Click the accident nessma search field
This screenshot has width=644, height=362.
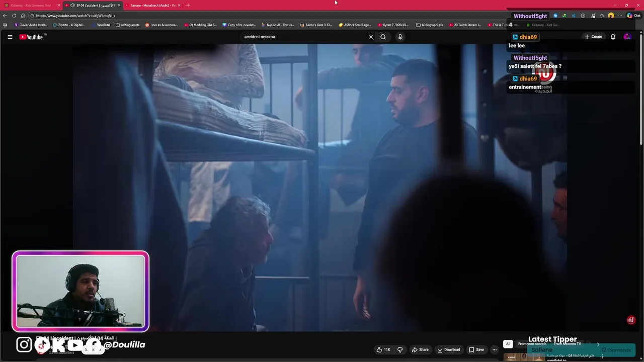tap(304, 37)
